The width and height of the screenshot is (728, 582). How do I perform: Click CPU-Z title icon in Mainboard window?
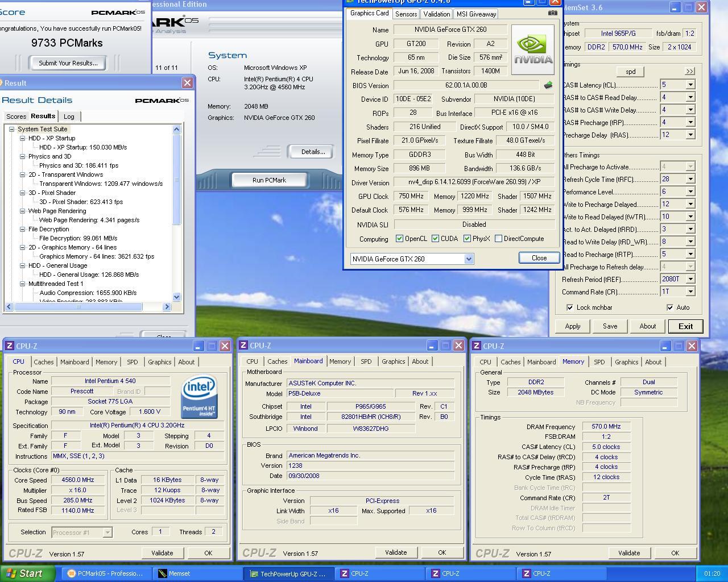point(243,346)
